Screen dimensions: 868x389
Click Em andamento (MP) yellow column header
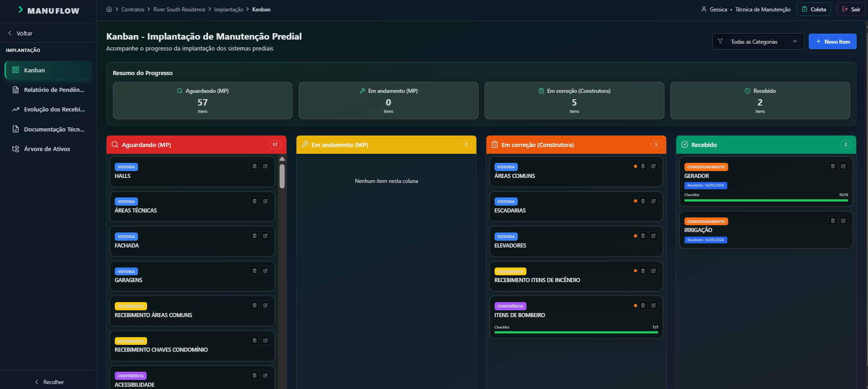point(386,145)
